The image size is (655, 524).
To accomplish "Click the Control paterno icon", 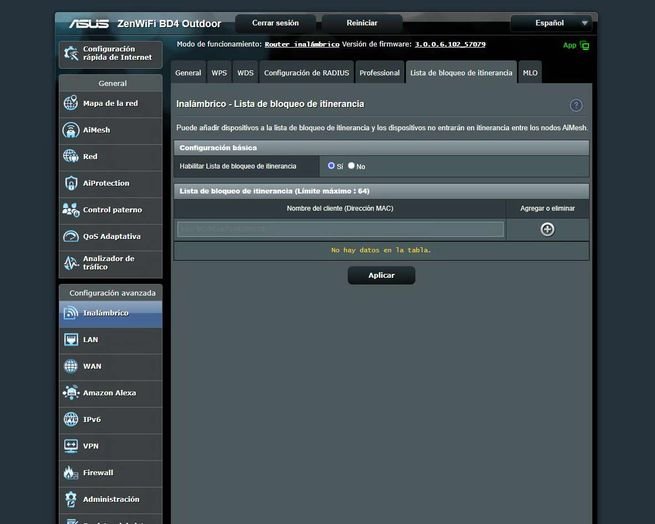I will (x=71, y=210).
